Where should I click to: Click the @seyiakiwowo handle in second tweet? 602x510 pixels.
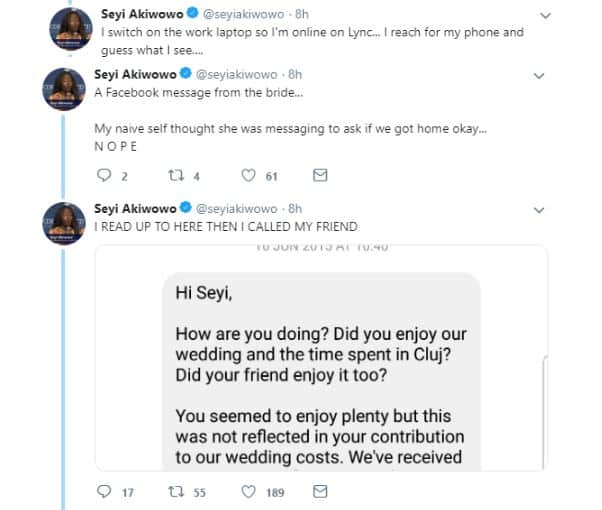tap(238, 75)
